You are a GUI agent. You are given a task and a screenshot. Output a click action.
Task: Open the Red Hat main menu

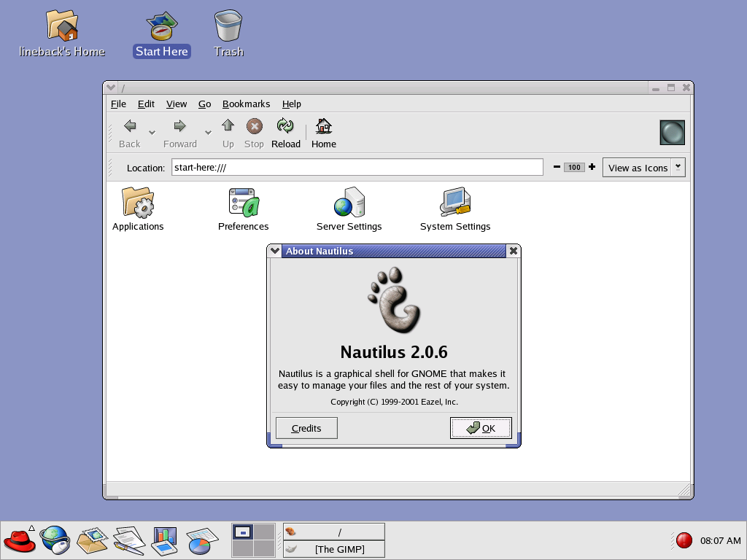[x=18, y=540]
